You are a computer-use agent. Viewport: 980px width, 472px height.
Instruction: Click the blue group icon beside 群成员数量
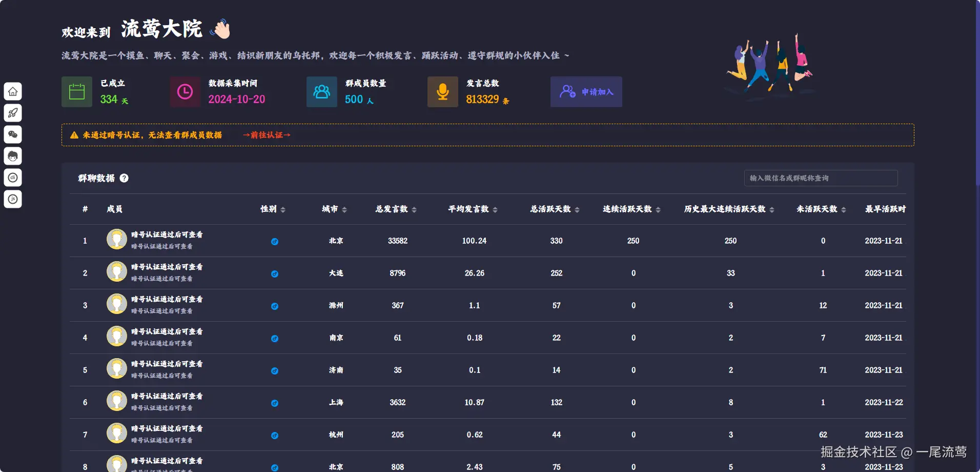coord(322,92)
